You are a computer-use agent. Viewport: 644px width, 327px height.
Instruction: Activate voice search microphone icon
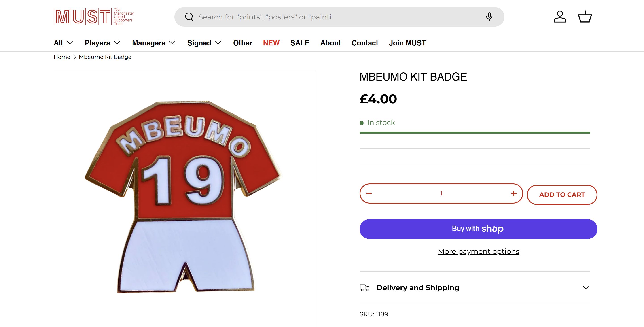(x=489, y=17)
